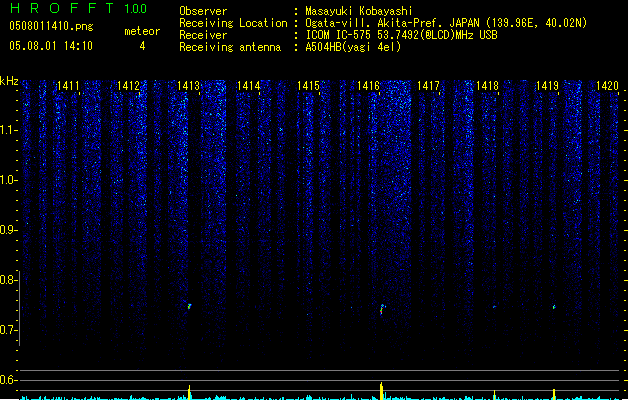
Task: Select the file name 0508011410.png
Action: pos(51,26)
